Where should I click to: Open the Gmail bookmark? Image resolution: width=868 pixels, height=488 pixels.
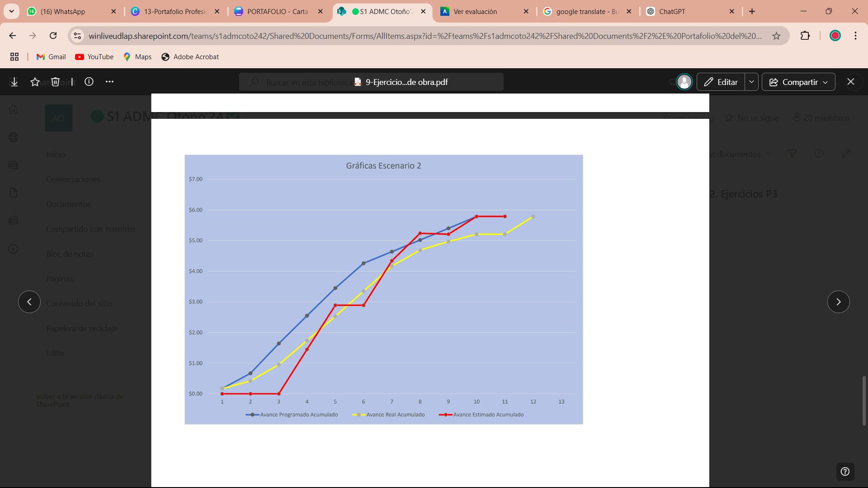51,56
